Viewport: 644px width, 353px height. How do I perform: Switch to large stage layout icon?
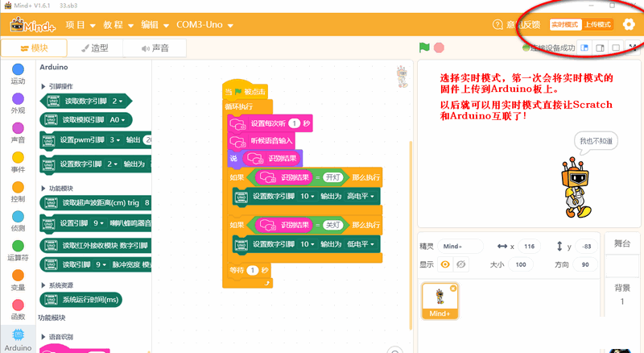[600, 48]
